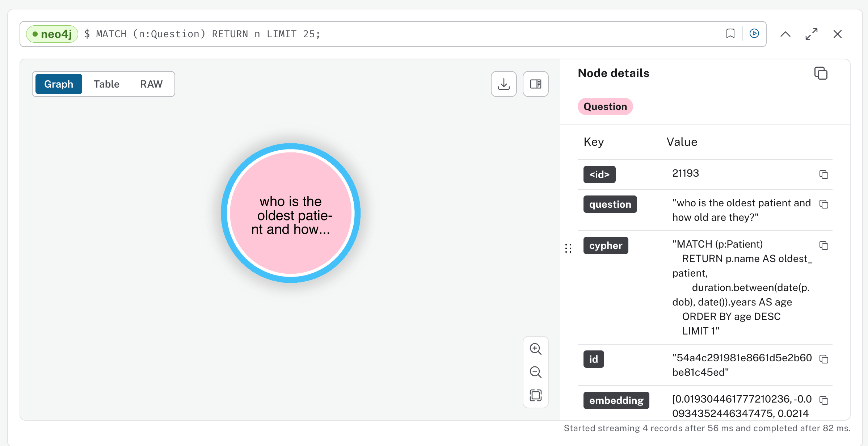
Task: Copy the question property value
Action: [x=823, y=204]
